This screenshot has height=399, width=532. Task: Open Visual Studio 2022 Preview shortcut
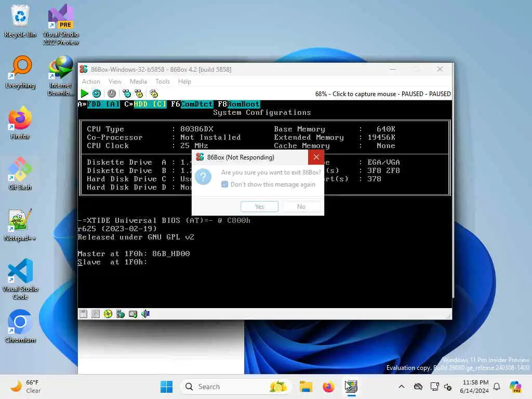pyautogui.click(x=61, y=25)
